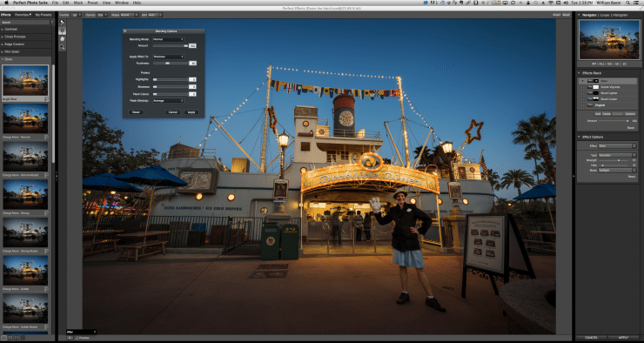Open the File menu
The height and width of the screenshot is (343, 644).
55,3
